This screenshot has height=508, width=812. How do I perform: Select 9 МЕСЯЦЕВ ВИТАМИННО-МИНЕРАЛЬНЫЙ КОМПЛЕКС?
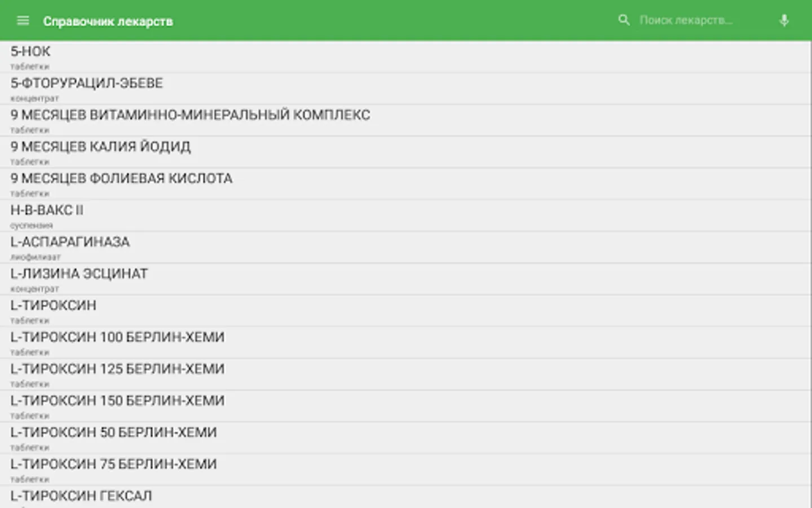coord(406,120)
